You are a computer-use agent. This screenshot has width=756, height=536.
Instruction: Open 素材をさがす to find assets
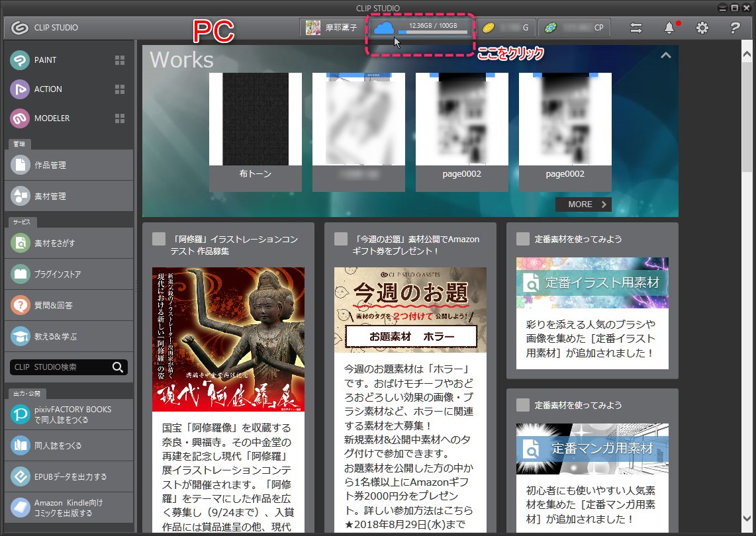pyautogui.click(x=69, y=243)
